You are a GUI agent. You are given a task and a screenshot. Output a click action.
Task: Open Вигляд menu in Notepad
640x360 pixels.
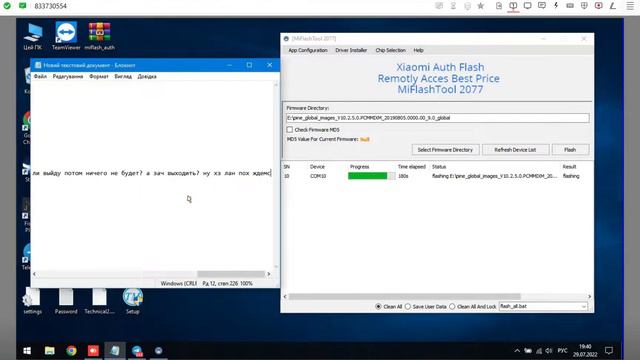123,76
